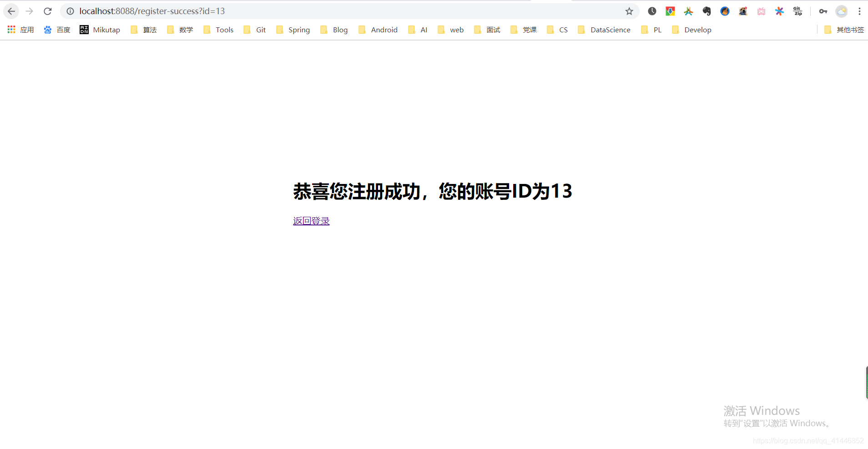This screenshot has width=868, height=449.
Task: Open the browsing history extension icon
Action: tap(652, 11)
